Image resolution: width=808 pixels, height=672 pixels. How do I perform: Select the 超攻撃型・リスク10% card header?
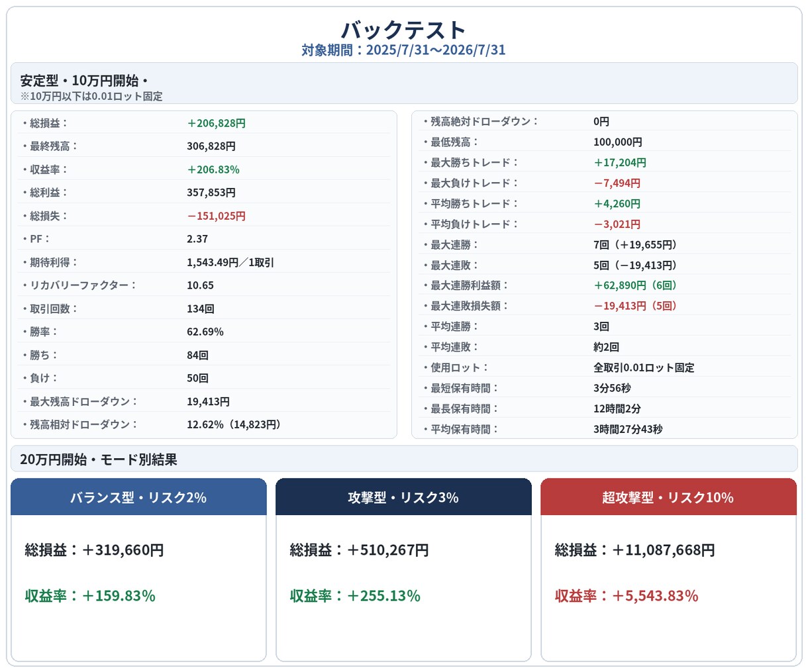click(668, 497)
